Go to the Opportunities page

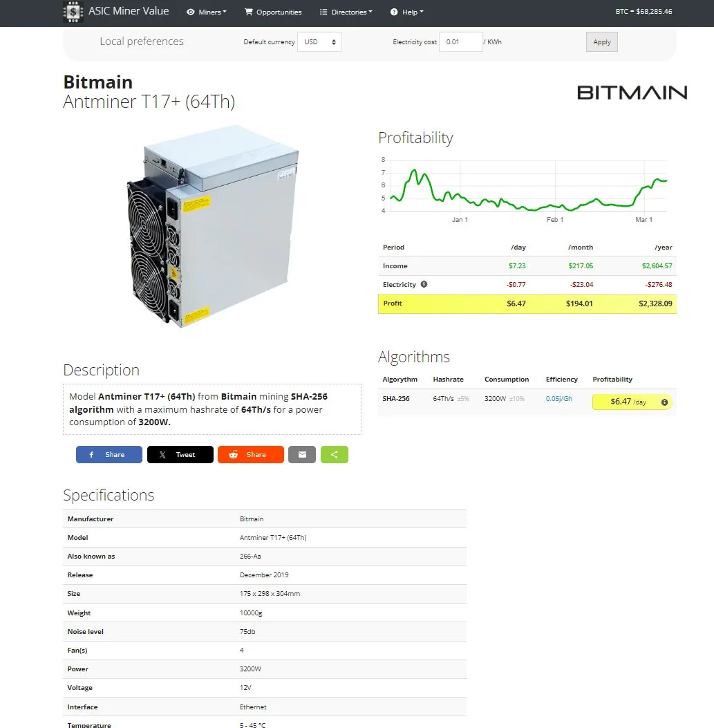[x=274, y=12]
